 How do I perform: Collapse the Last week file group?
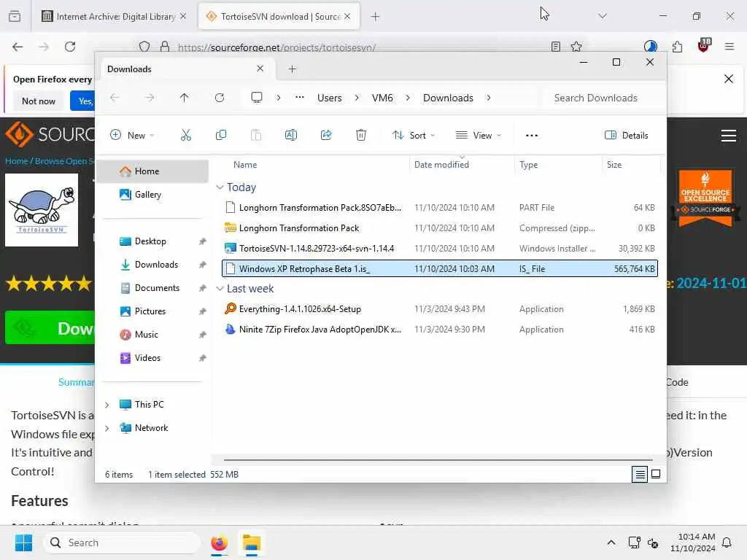point(220,289)
